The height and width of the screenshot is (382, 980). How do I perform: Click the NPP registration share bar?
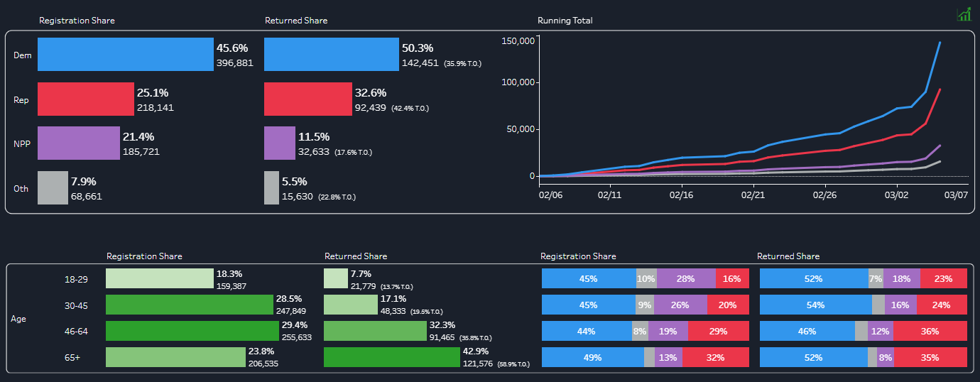coord(79,143)
